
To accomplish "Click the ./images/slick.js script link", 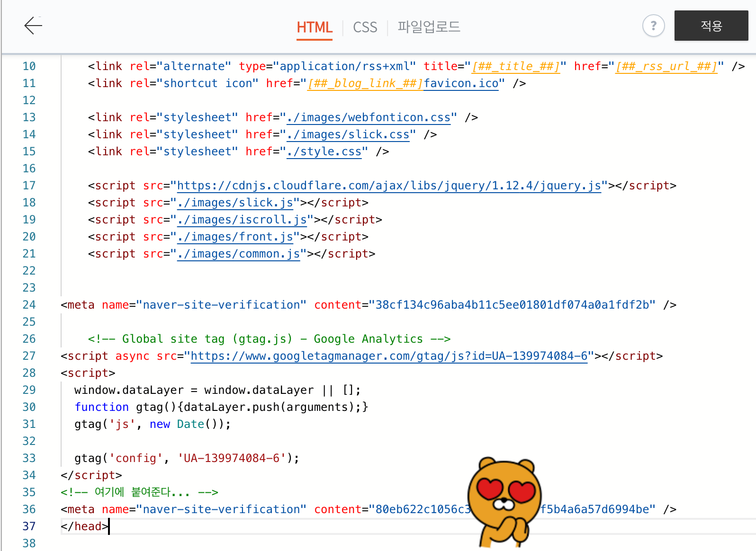I will click(x=235, y=203).
